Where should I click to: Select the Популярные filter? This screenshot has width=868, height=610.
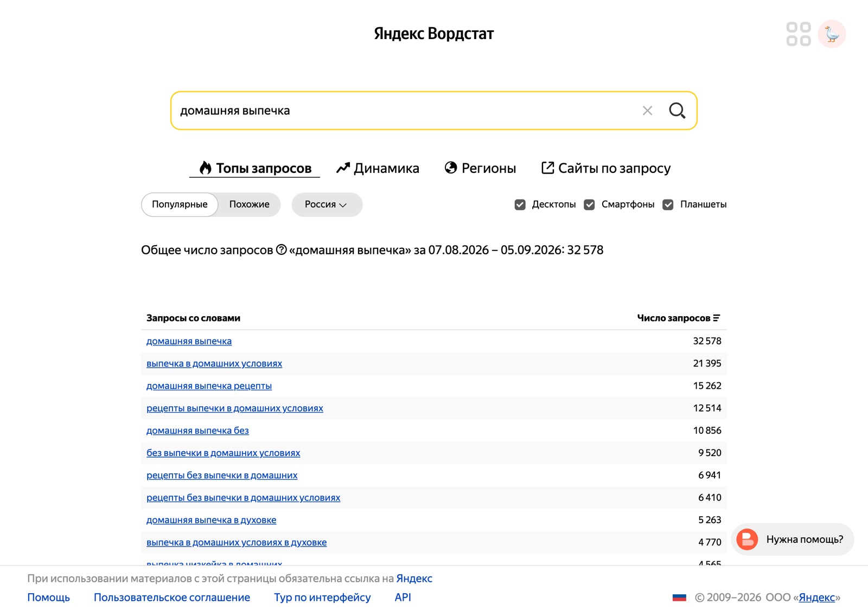(x=180, y=204)
